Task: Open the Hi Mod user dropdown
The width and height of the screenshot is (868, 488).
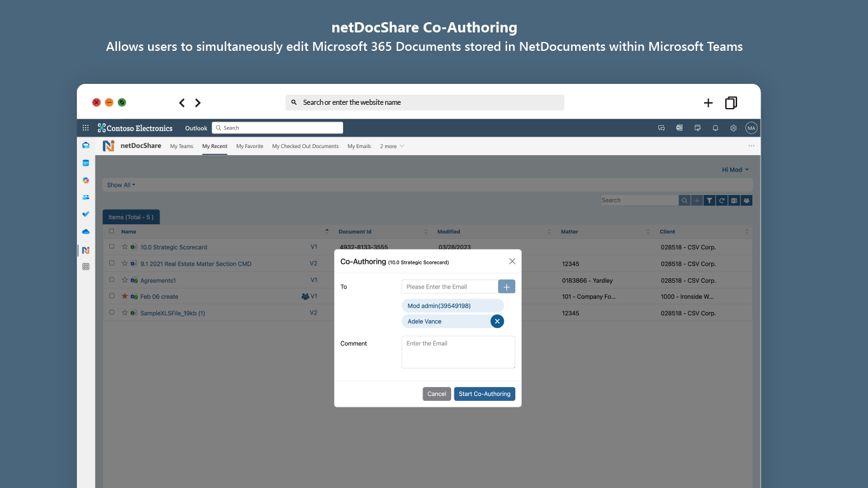Action: click(x=735, y=170)
